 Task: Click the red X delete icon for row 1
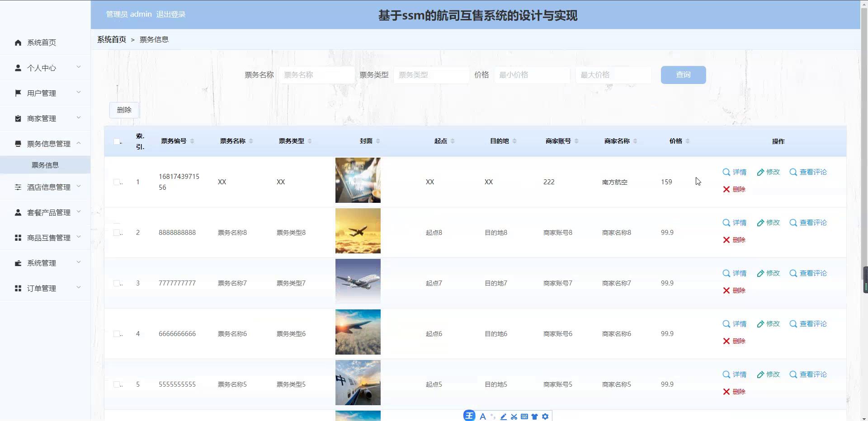726,189
